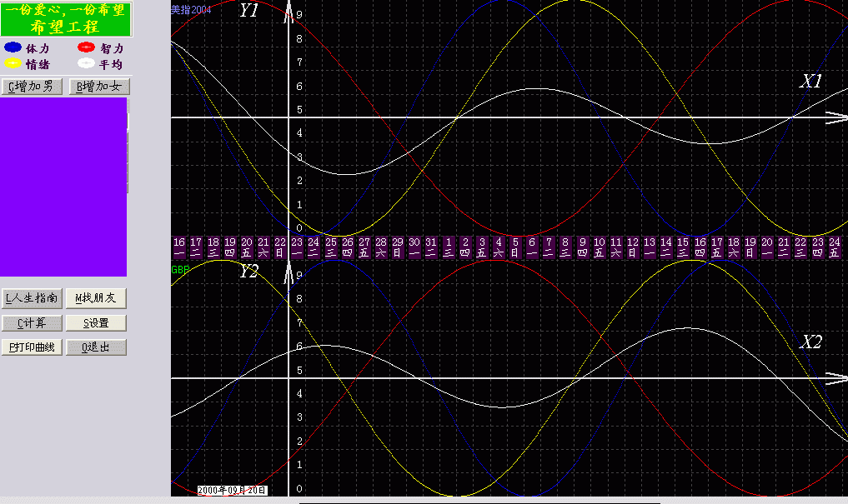
Task: Click the 退出 exit button
Action: coord(96,347)
